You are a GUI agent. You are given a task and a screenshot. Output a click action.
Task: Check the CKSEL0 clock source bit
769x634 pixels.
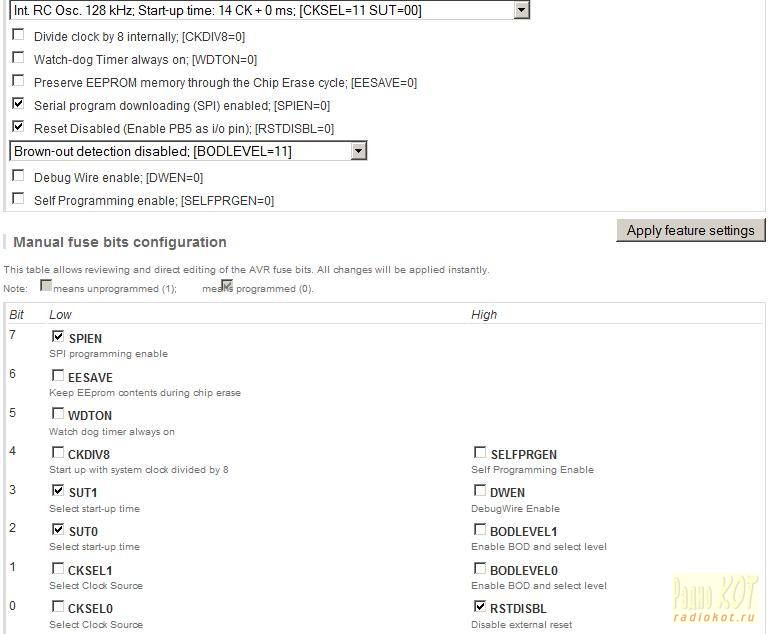click(58, 607)
